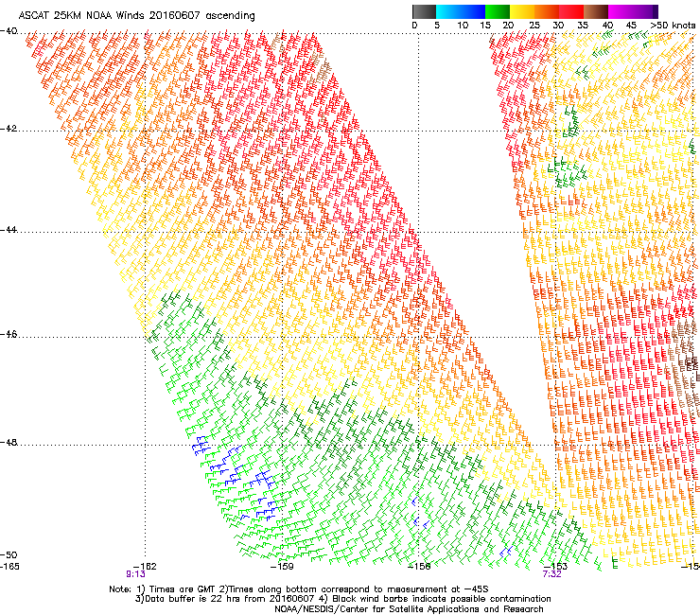This screenshot has width=700, height=615.
Task: Click the gray 0-5 knots color swatch
Action: click(x=424, y=11)
